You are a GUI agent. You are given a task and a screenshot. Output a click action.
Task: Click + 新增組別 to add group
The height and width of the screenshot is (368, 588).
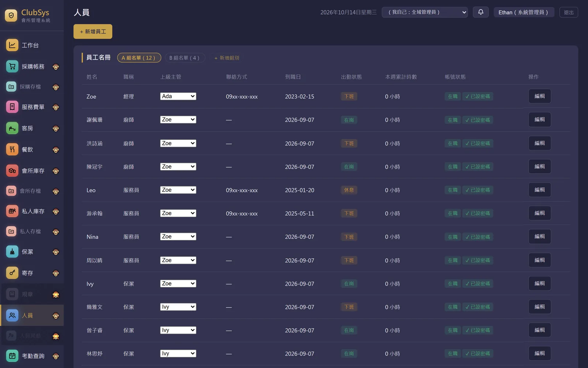point(227,58)
